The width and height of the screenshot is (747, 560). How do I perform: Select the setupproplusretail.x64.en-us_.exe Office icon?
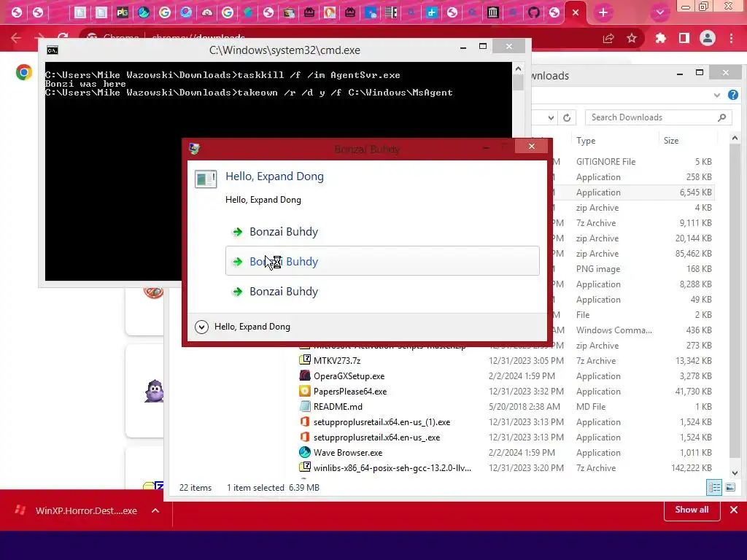(305, 437)
